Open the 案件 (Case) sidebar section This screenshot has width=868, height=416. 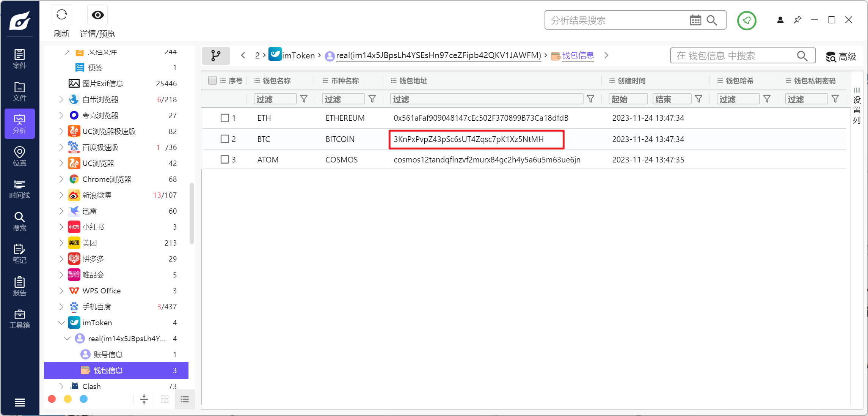(20, 59)
